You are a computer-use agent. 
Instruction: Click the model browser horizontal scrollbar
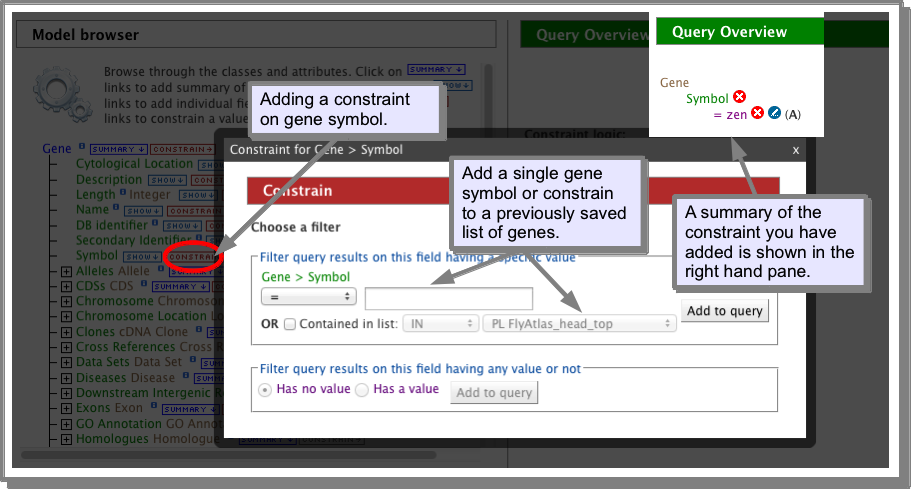click(x=228, y=455)
